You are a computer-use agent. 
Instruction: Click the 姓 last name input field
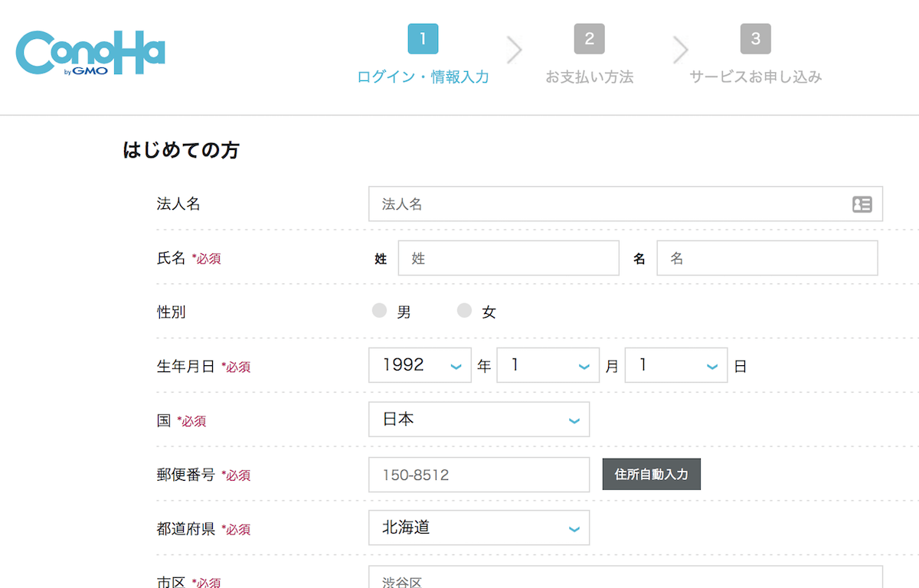[x=509, y=259]
